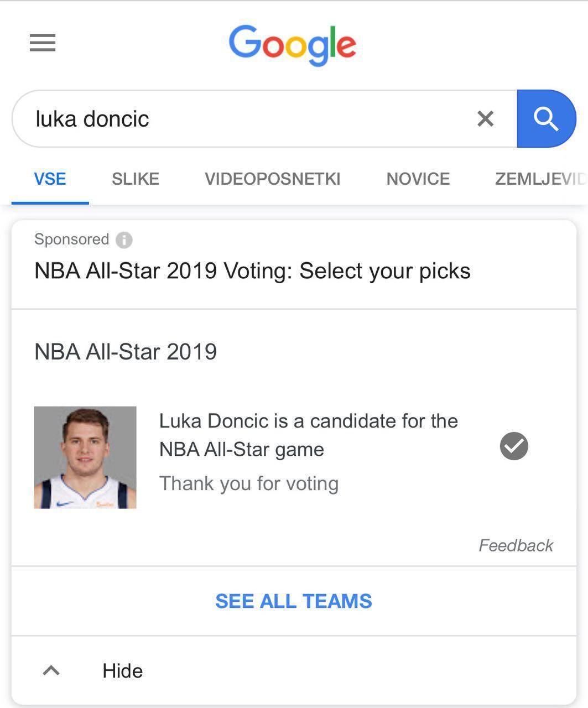Click the Google logo

292,44
